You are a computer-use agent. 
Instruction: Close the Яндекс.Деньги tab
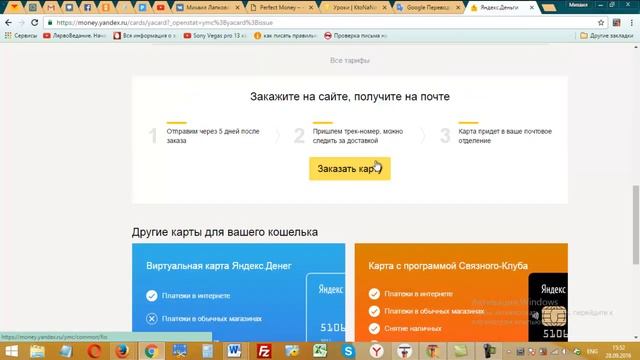click(531, 7)
